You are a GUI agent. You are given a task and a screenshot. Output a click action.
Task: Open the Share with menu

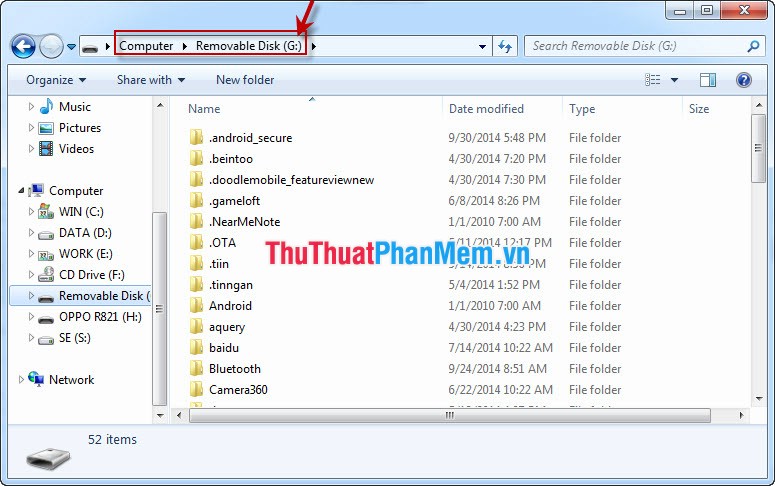click(151, 80)
